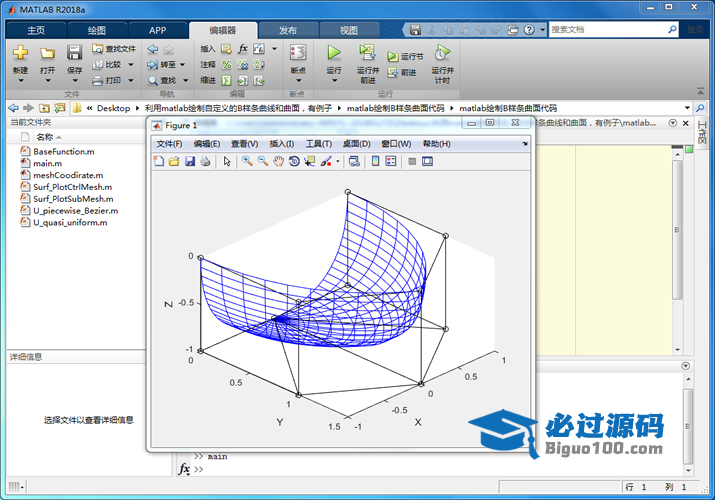Open Edit (编辑) menu in Figure 1
The height and width of the screenshot is (500, 715).
[207, 144]
